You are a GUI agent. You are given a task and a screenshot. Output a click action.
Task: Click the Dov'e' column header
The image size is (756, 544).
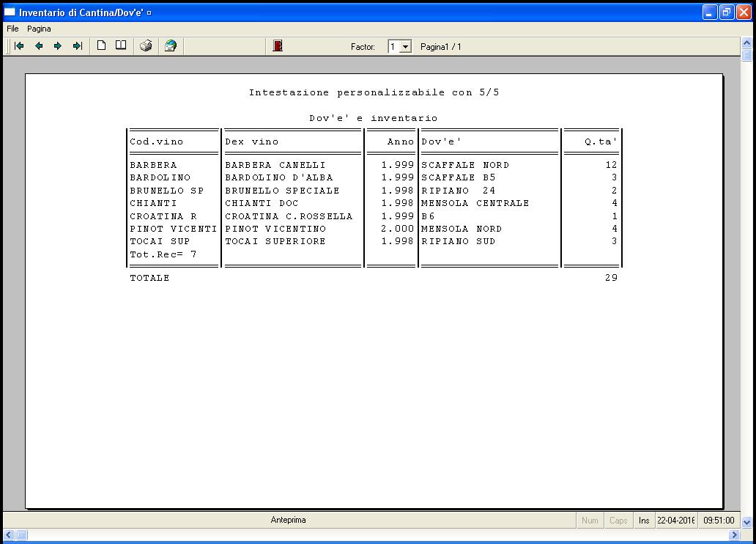[441, 141]
